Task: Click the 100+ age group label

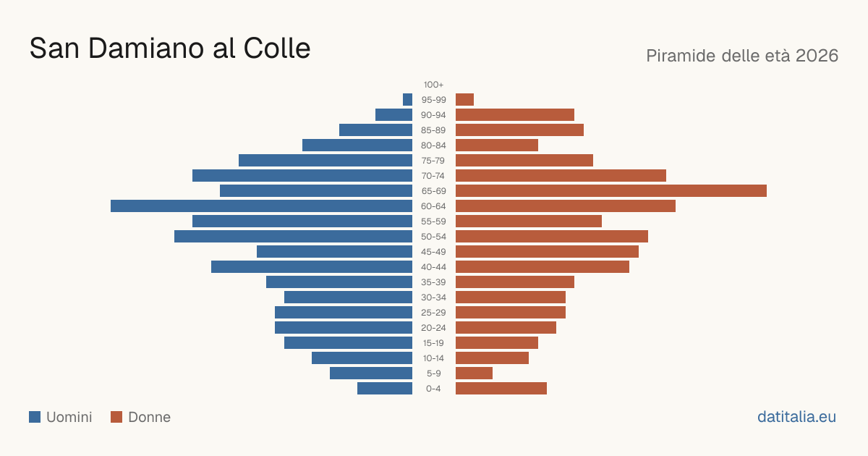Action: [x=434, y=85]
